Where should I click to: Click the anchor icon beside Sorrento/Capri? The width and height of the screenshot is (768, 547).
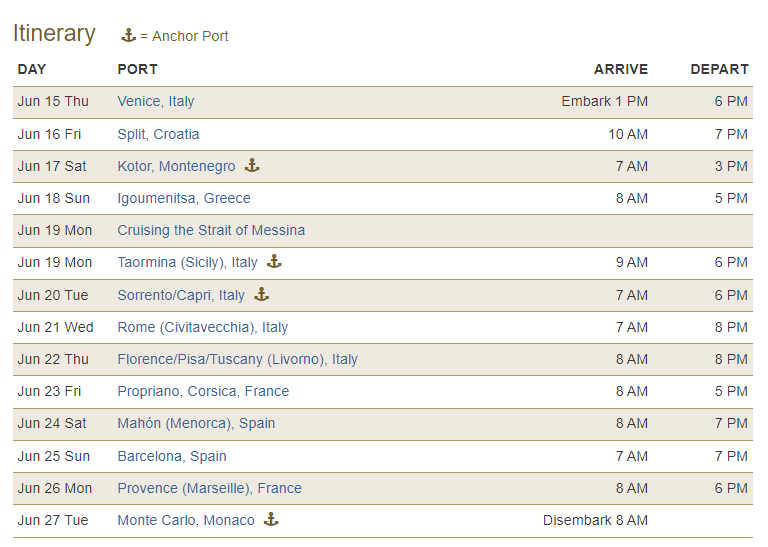point(261,295)
